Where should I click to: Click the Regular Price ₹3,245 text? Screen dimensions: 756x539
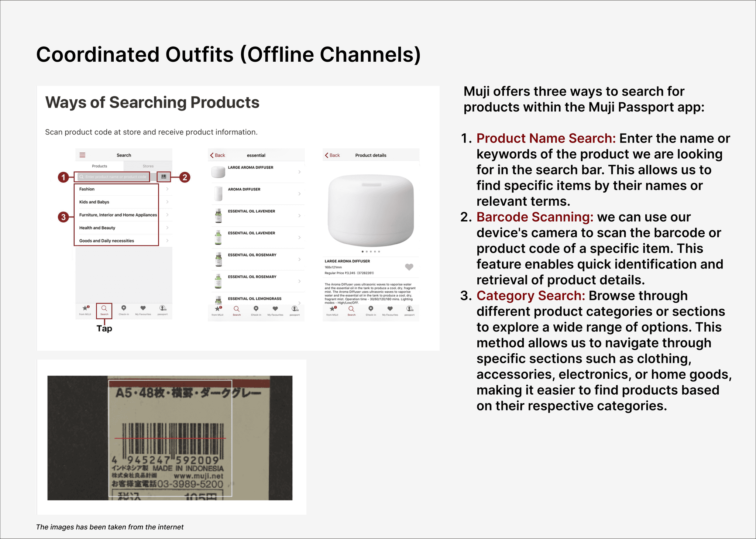(x=349, y=273)
